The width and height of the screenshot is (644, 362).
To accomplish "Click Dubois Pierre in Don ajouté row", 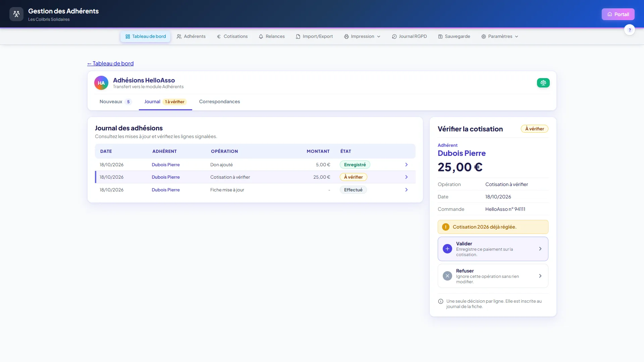I will coord(166,165).
